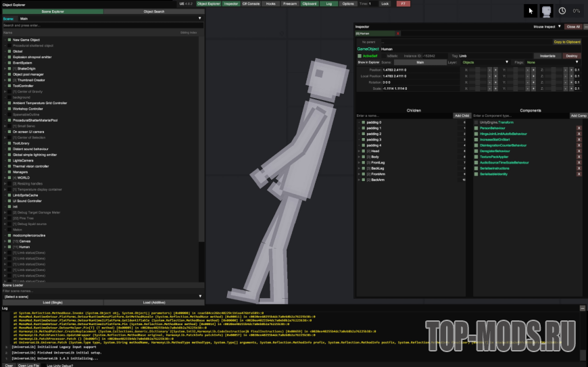588x367 pixels.
Task: Click the Instantiate button
Action: pos(547,56)
